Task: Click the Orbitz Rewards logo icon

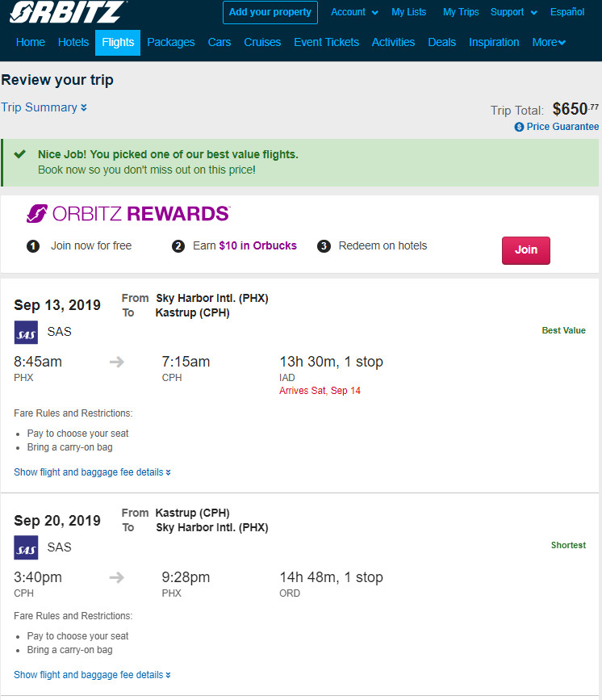Action: coord(37,213)
